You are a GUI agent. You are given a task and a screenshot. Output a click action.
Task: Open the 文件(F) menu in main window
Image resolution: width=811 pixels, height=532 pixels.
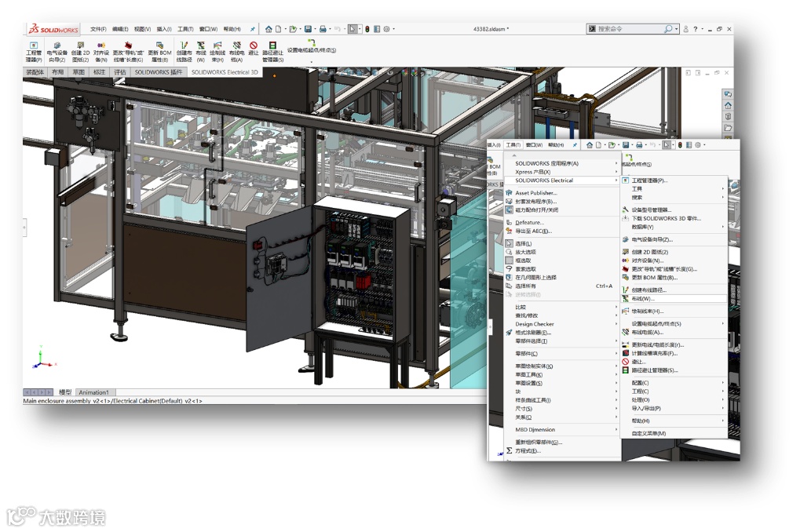[98, 29]
